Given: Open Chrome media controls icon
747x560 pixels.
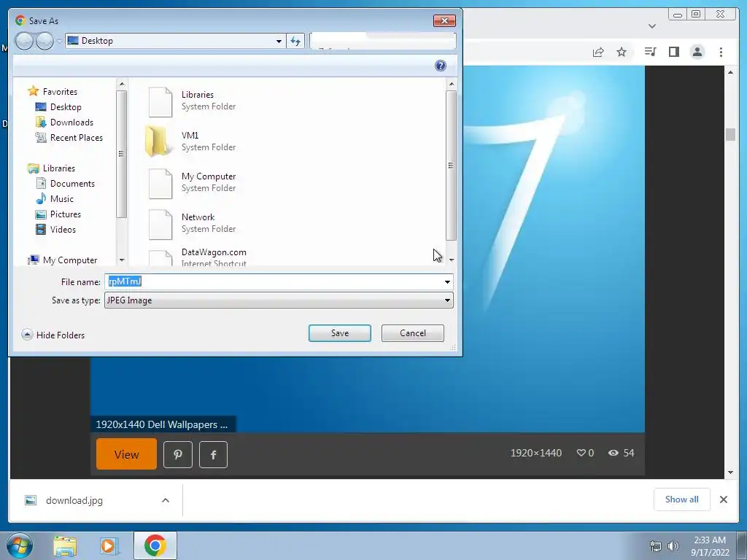Looking at the screenshot, I should pyautogui.click(x=650, y=52).
